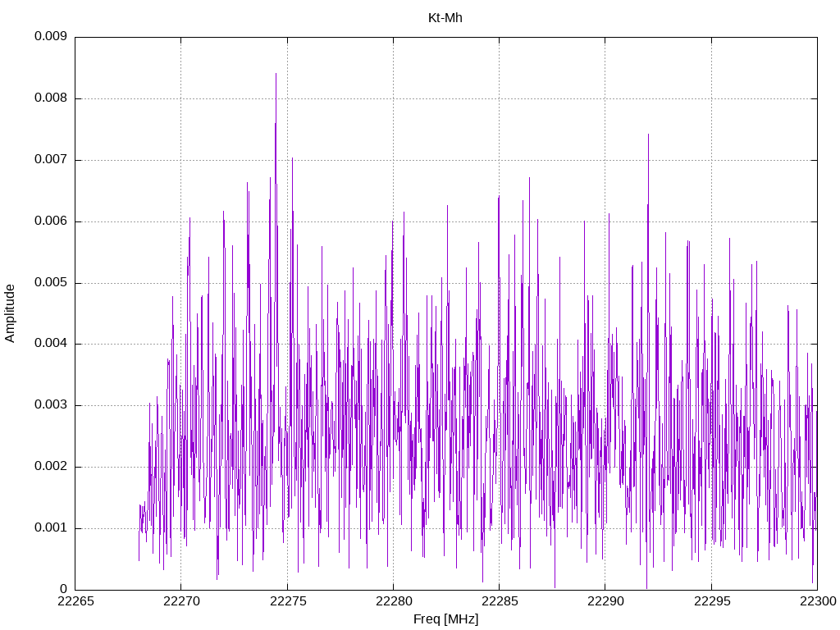This screenshot has width=840, height=630.
Task: Click the x-axis tick label 22265
Action: click(x=75, y=601)
